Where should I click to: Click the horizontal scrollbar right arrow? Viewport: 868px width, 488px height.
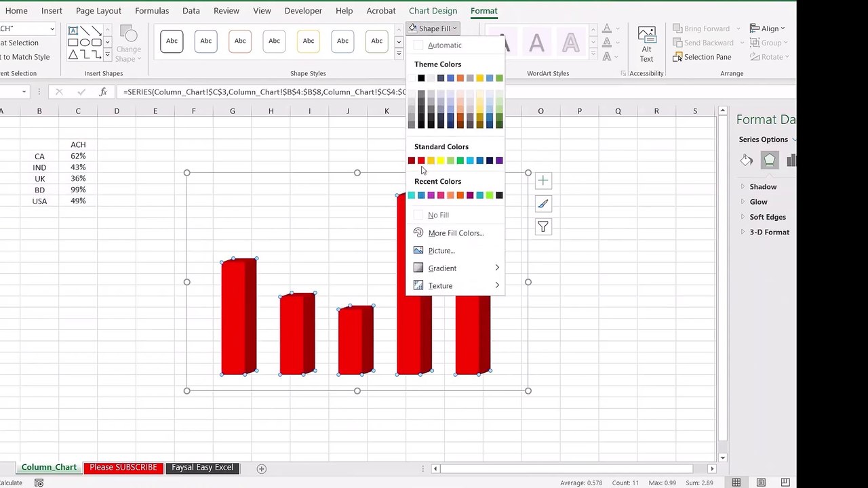coord(712,468)
